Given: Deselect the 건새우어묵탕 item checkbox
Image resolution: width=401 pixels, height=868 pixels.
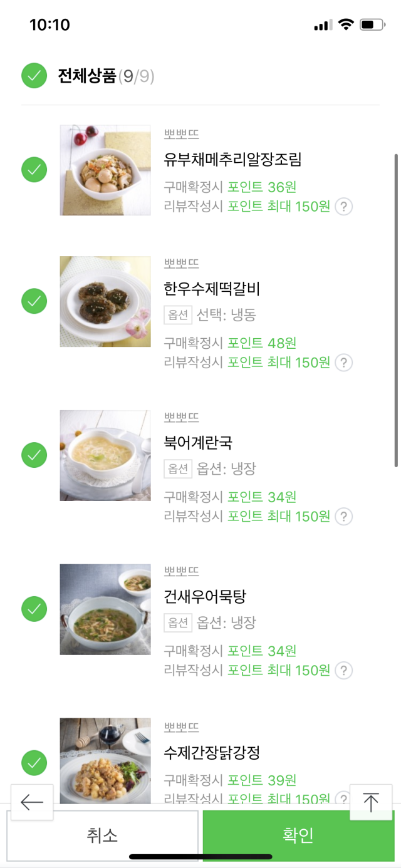Looking at the screenshot, I should [x=34, y=609].
